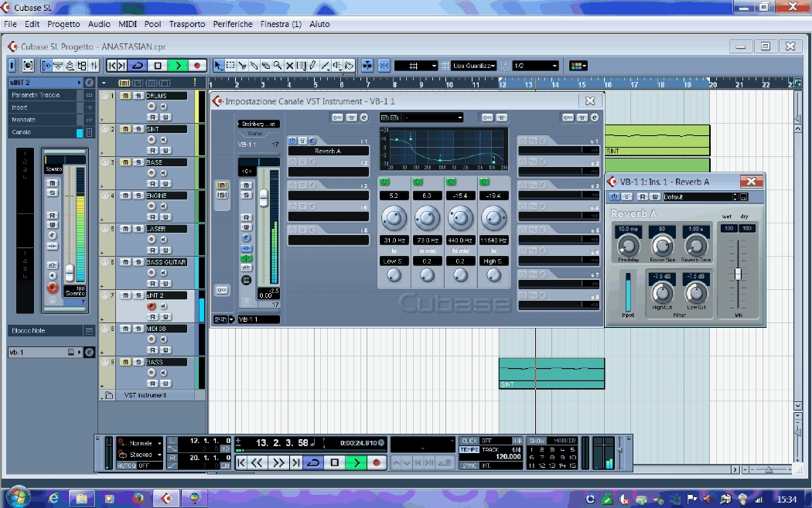Click the Mix slider handle in Reverb A
Screen dimensions: 812x508
[738, 274]
